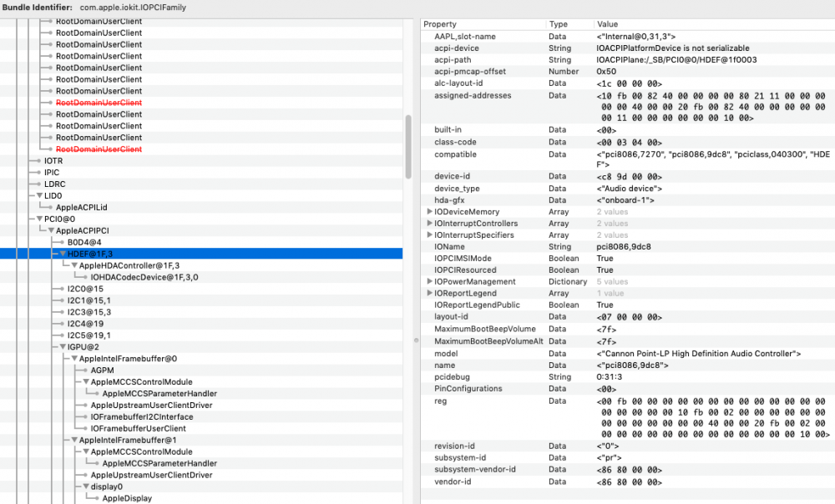This screenshot has width=835, height=504.
Task: Sort by the Type column header
Action: pos(569,24)
